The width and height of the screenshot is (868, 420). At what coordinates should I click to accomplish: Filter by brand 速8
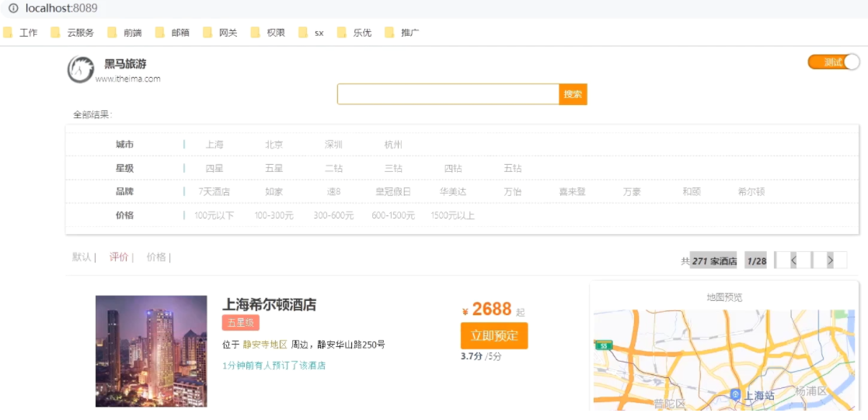click(x=334, y=191)
